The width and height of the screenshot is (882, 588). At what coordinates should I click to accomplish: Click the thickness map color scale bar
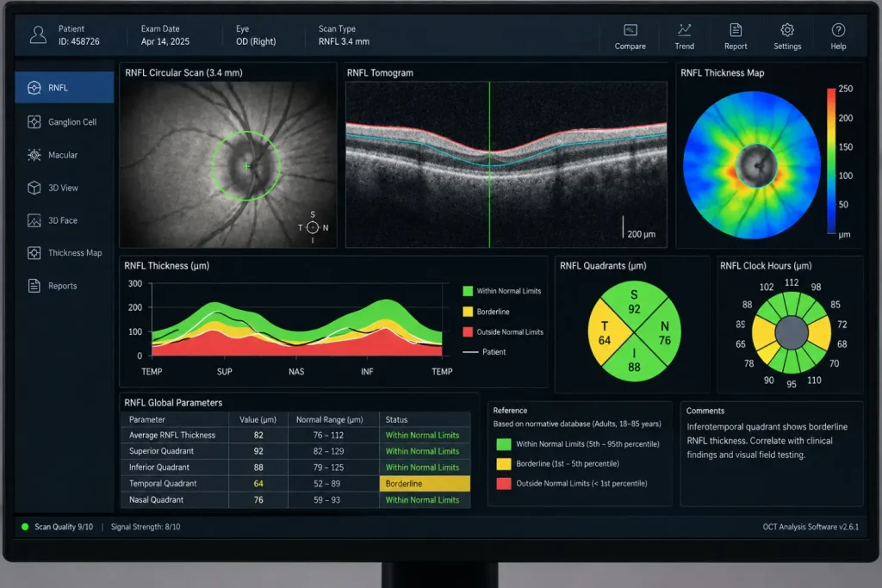831,161
